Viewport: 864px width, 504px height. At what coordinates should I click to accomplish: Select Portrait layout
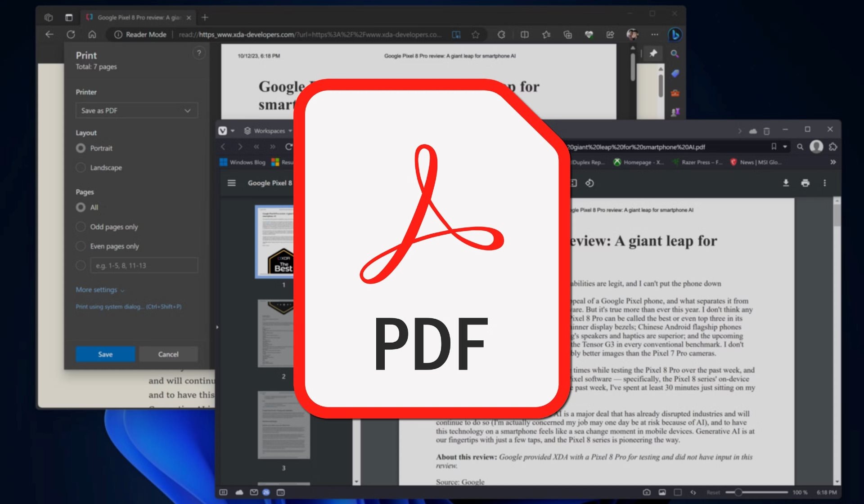(x=81, y=148)
